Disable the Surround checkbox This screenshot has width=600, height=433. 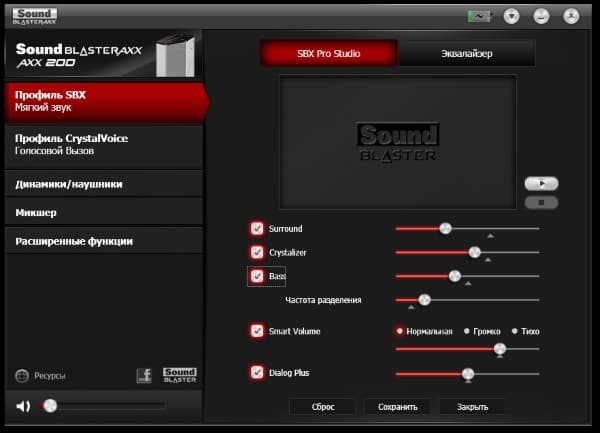[257, 228]
